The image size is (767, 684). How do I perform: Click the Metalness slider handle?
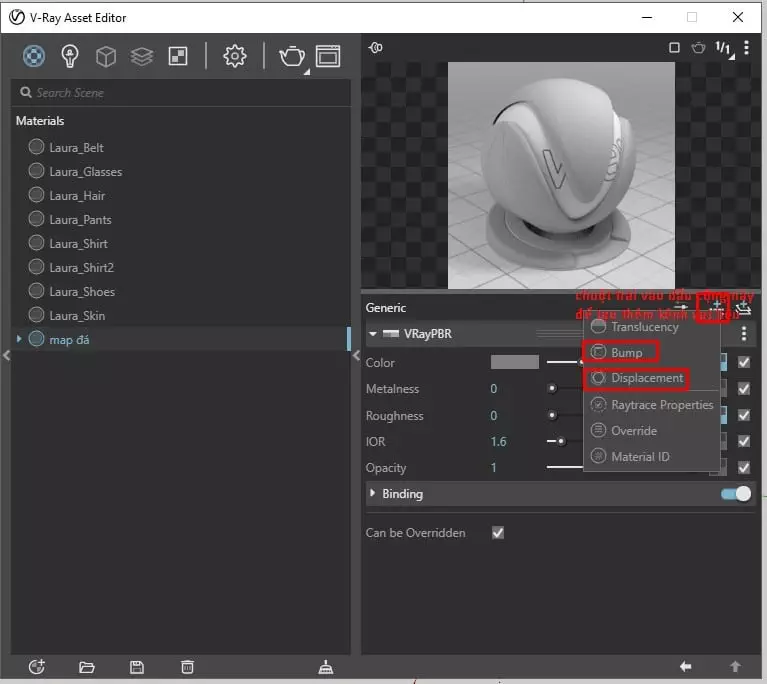click(552, 388)
